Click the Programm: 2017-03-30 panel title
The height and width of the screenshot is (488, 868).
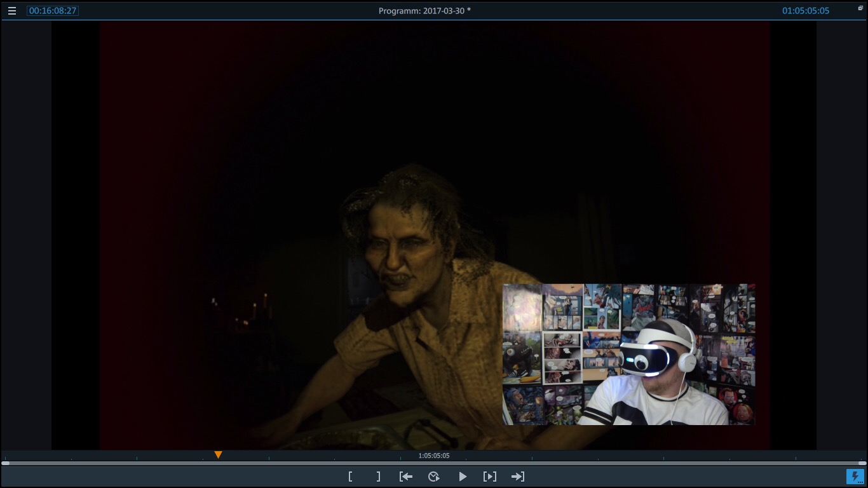pyautogui.click(x=424, y=11)
